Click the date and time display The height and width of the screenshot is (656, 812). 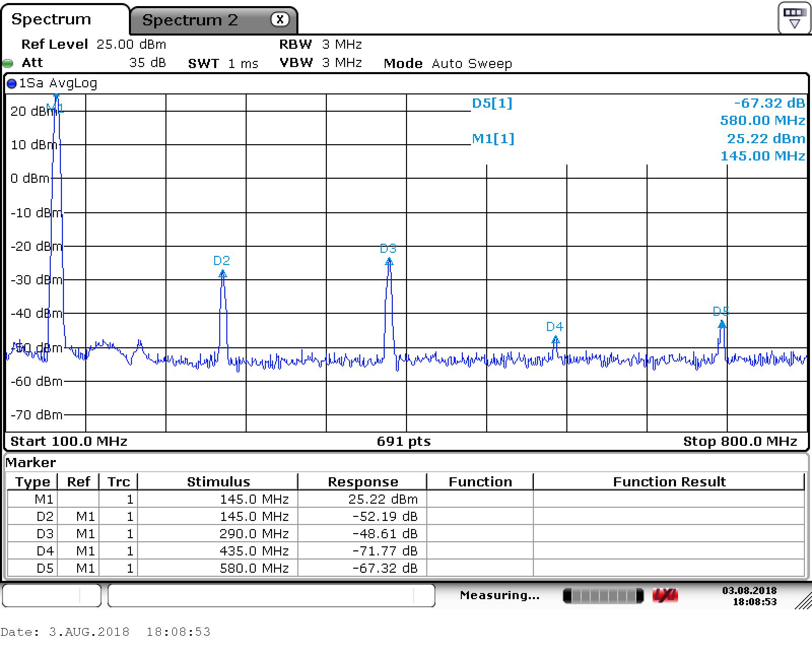[750, 596]
